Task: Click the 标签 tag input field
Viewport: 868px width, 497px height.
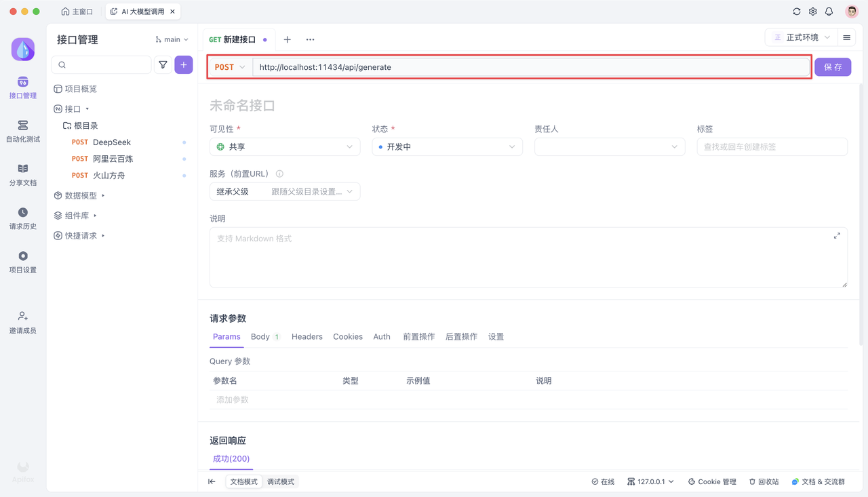Action: click(x=772, y=146)
